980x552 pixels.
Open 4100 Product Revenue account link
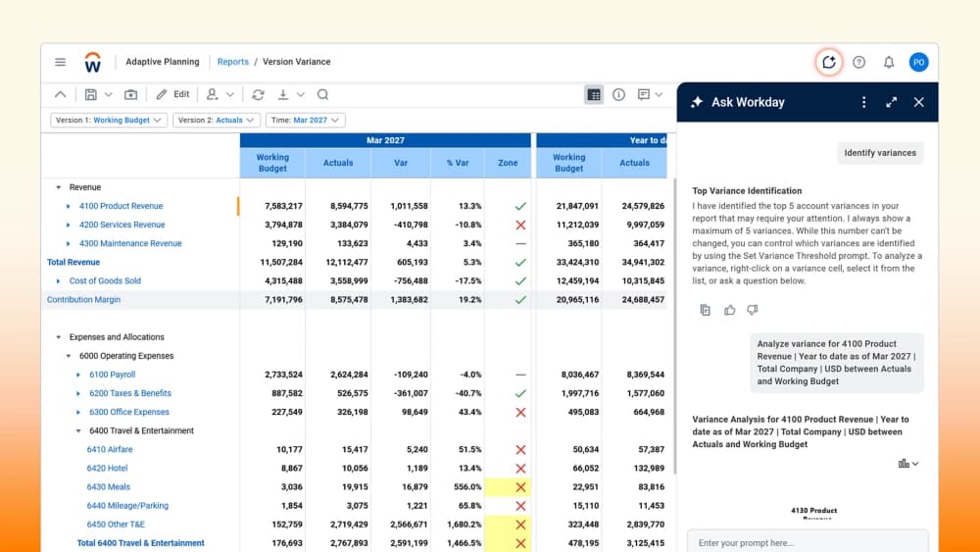click(121, 206)
